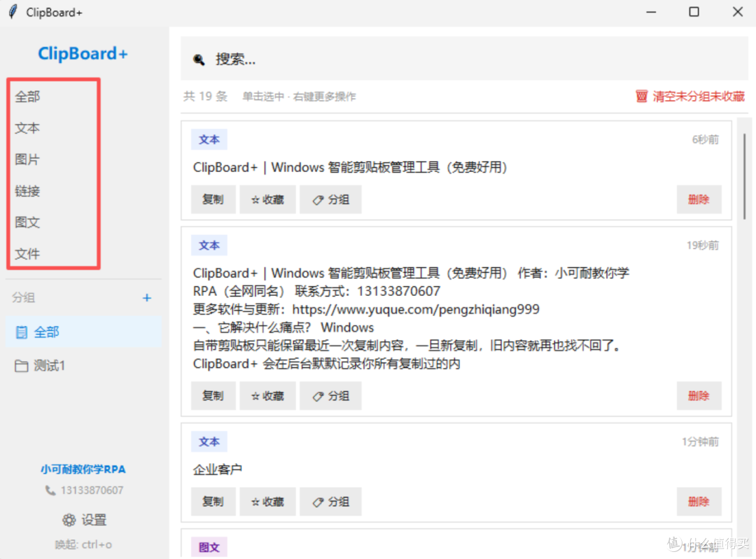The image size is (756, 559).
Task: Click the 唤起: ctrl+o shortcut hint
Action: tap(83, 545)
